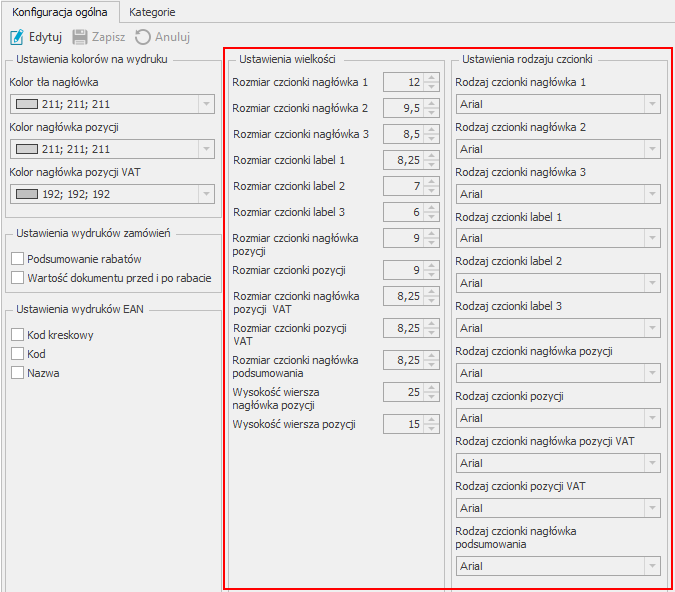Click the Edytuj pencil icon
The height and width of the screenshot is (592, 675).
[x=17, y=37]
